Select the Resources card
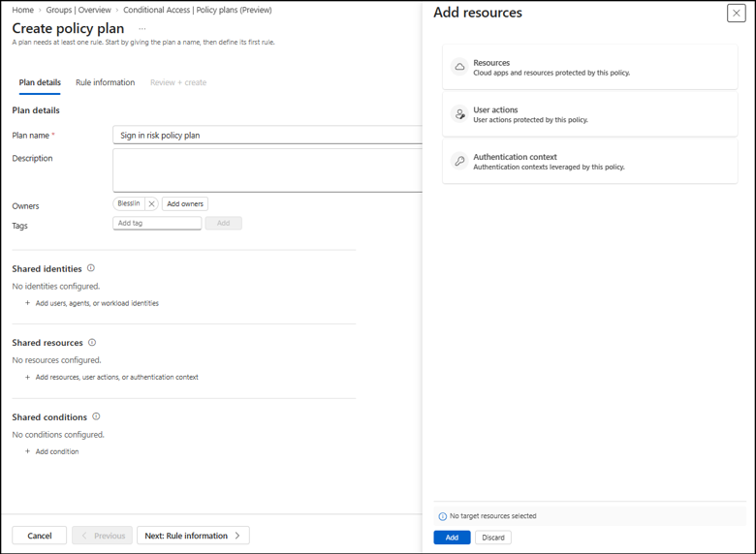This screenshot has height=554, width=756. (x=590, y=67)
